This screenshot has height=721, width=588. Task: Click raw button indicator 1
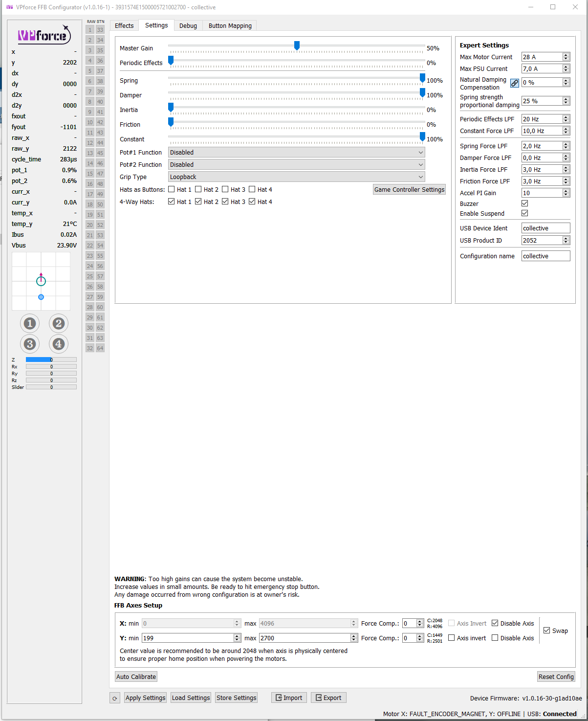coord(90,30)
